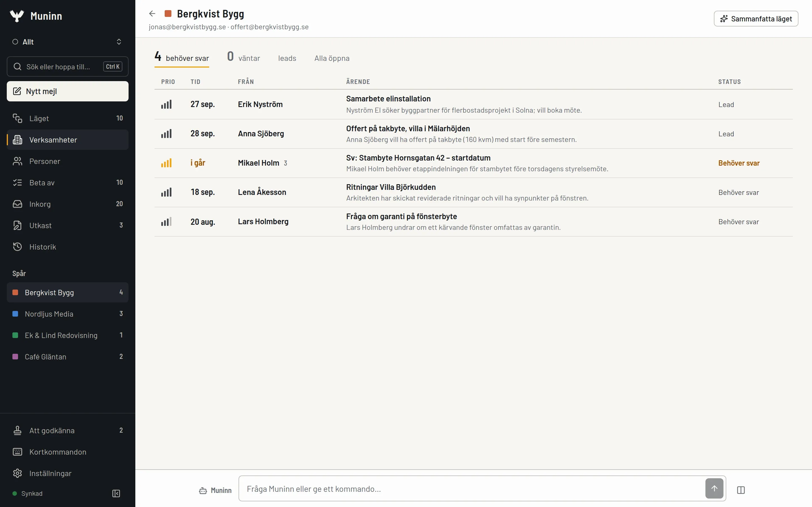Switch to the leads tab

(x=287, y=58)
